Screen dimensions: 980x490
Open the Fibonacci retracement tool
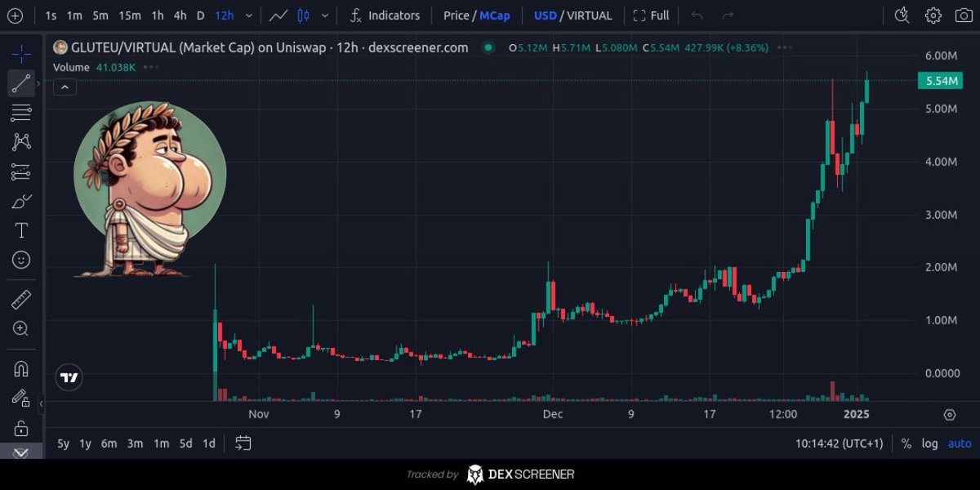pos(21,113)
